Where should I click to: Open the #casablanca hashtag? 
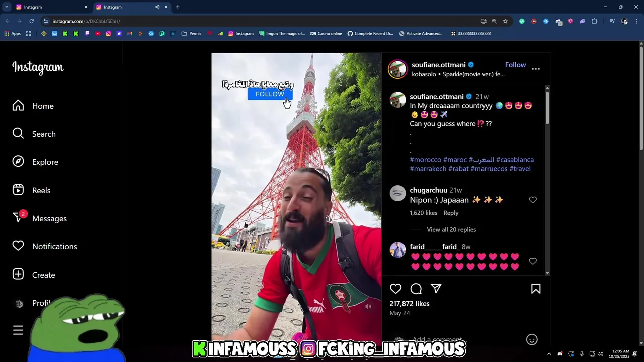tap(515, 160)
